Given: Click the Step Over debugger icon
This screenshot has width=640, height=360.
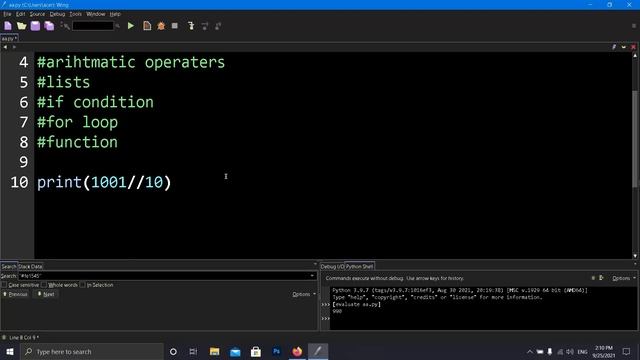Looking at the screenshot, I should click(x=204, y=26).
